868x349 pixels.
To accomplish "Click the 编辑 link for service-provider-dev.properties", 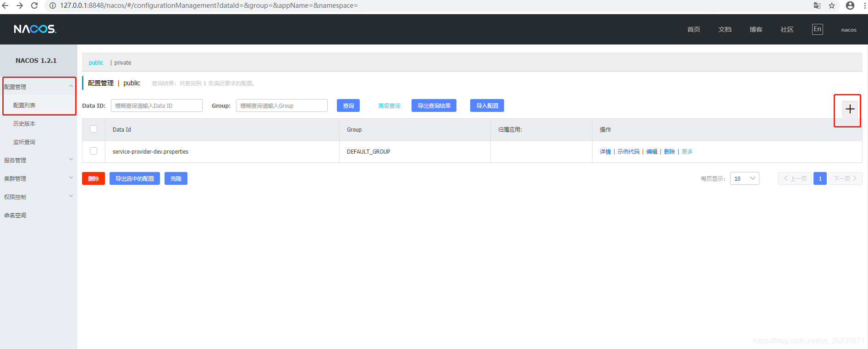I will 652,152.
